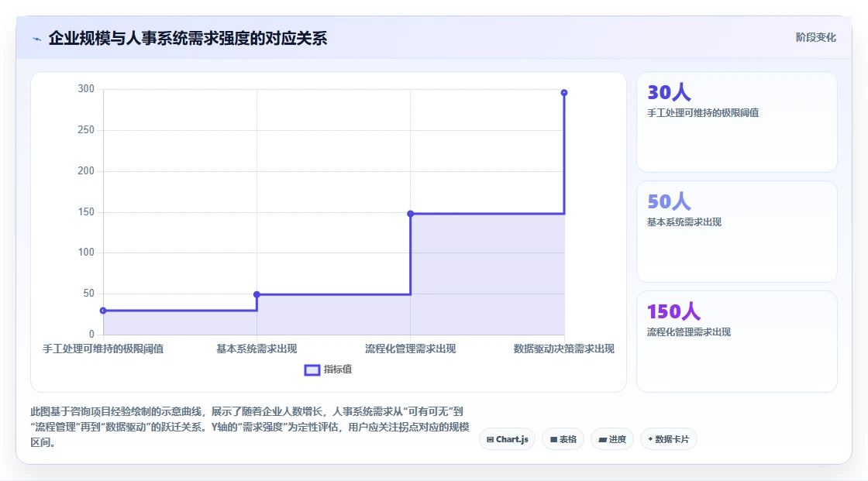Click y-axis tick label 100
This screenshot has height=481, width=868.
click(x=86, y=253)
